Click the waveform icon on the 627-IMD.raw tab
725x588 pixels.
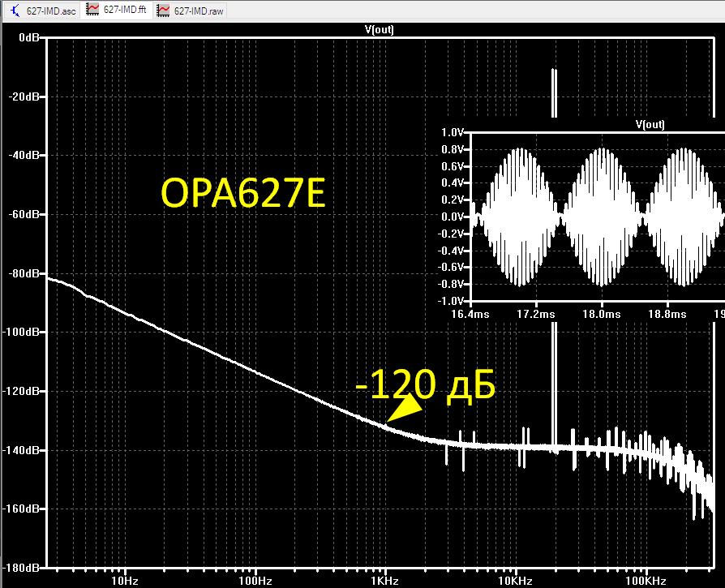(x=163, y=11)
